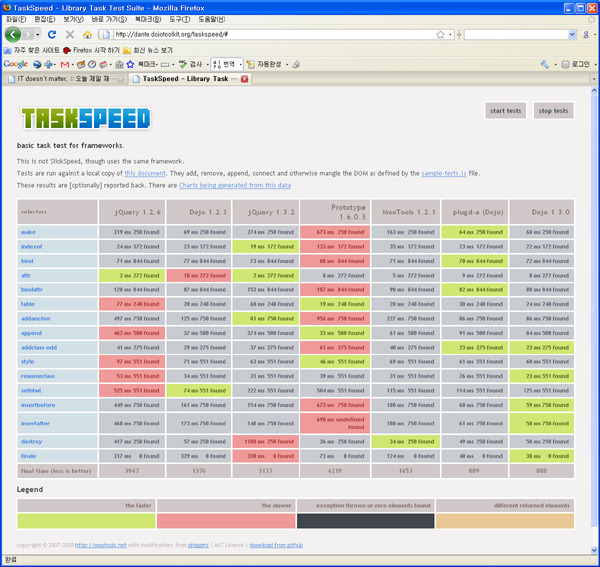Viewport: 600px width, 567px height.
Task: Click the highlighter pen icon in Google toolbar
Action: coord(296,64)
